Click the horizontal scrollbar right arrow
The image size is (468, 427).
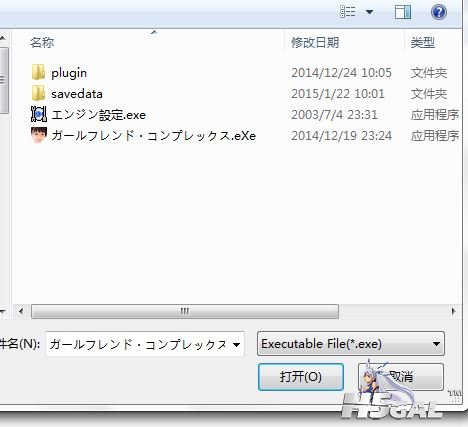(453, 312)
